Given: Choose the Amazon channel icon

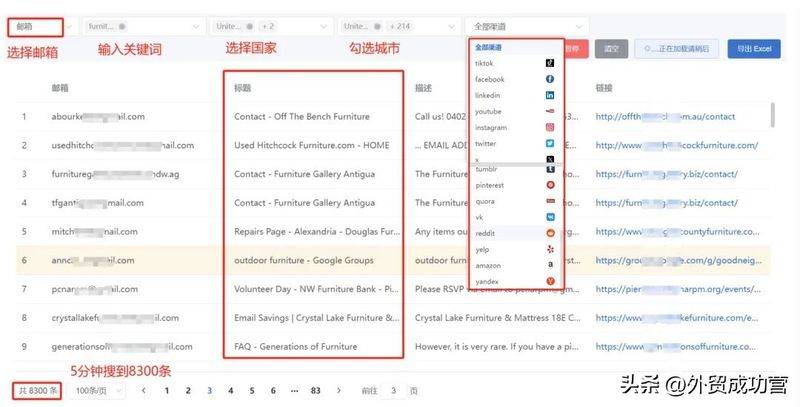Looking at the screenshot, I should 550,265.
